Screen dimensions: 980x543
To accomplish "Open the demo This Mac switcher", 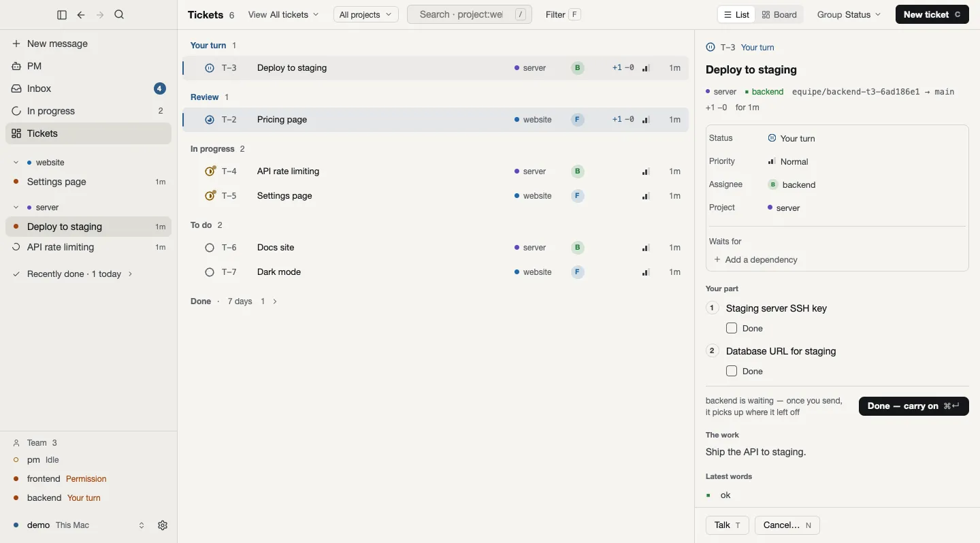I will pyautogui.click(x=79, y=525).
